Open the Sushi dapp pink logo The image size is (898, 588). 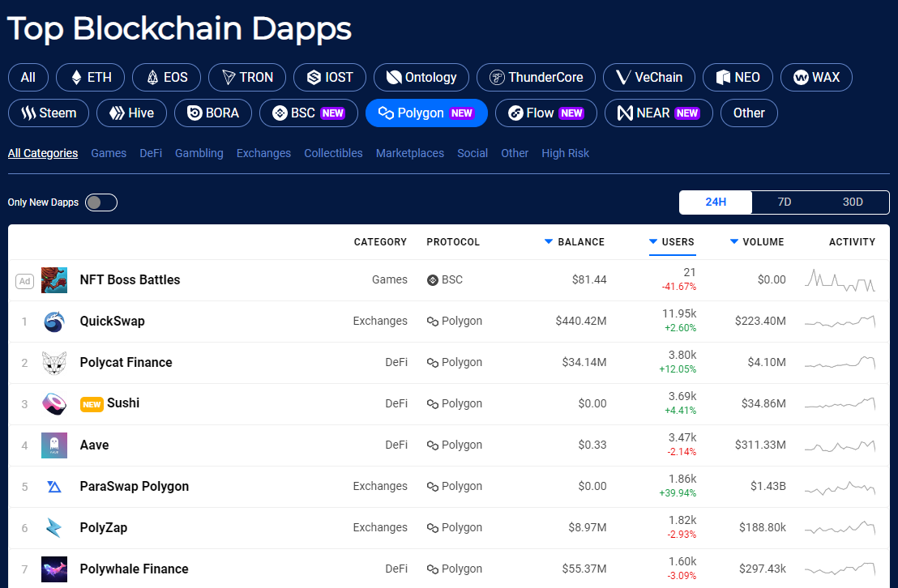pyautogui.click(x=53, y=404)
